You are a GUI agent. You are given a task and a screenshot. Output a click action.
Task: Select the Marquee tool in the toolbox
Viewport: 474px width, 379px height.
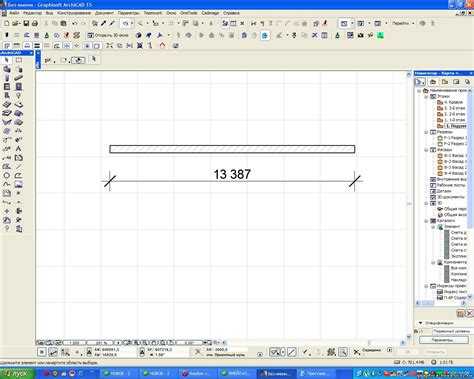19,60
